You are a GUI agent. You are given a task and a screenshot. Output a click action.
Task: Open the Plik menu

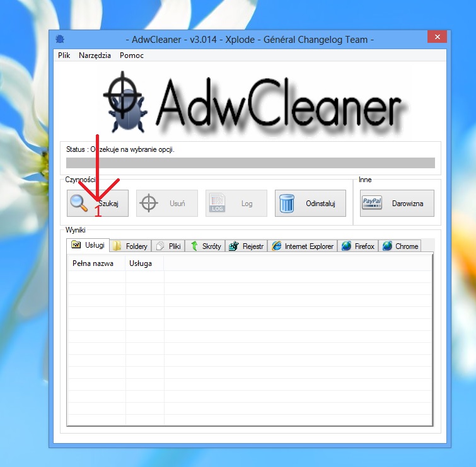[x=64, y=55]
